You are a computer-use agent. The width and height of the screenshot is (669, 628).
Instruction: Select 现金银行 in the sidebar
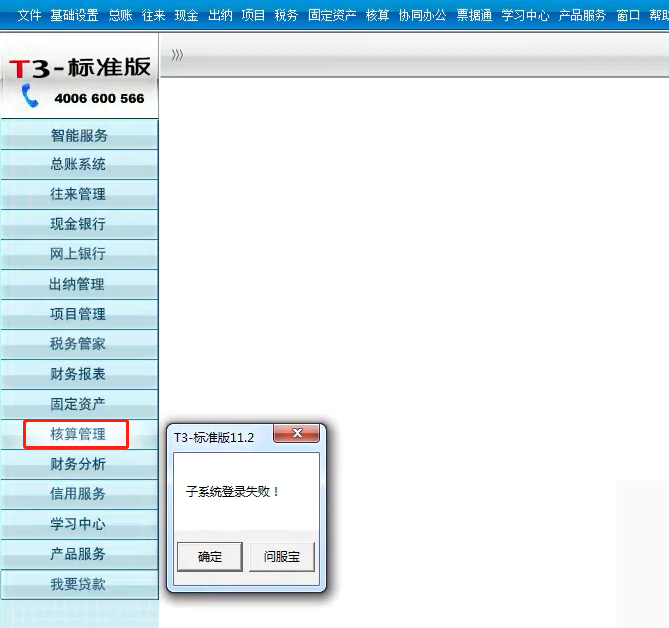[79, 224]
